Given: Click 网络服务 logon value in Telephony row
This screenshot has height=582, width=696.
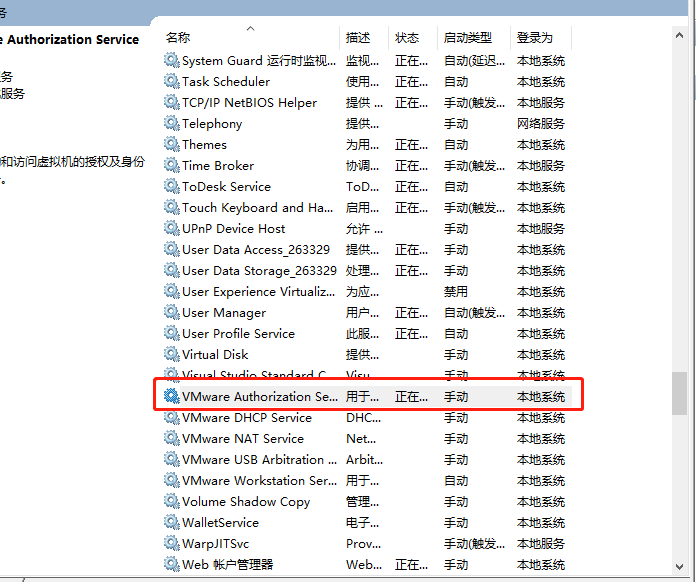Looking at the screenshot, I should point(541,123).
